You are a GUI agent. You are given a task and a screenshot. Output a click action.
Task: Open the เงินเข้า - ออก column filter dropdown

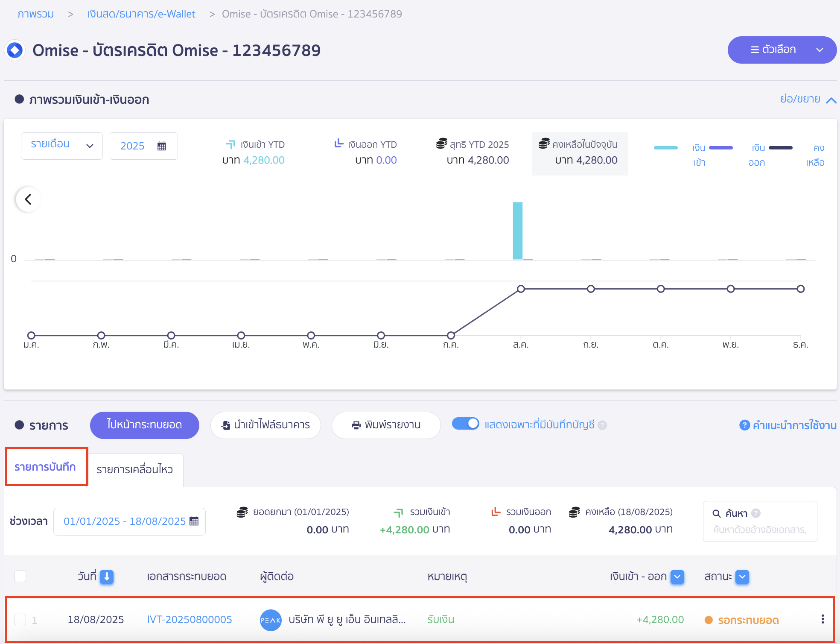point(677,577)
